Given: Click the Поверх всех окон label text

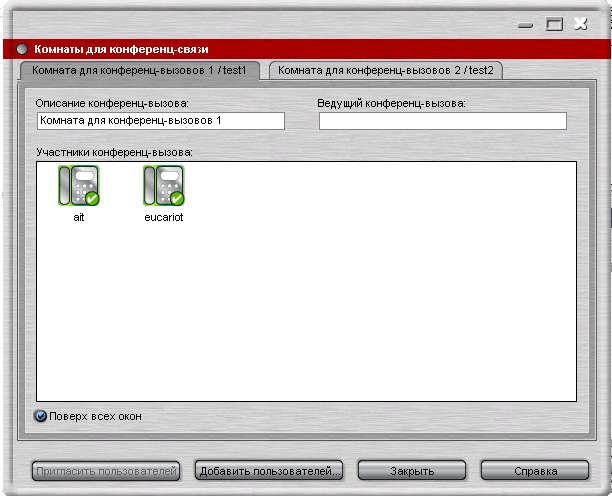Looking at the screenshot, I should pyautogui.click(x=95, y=416).
